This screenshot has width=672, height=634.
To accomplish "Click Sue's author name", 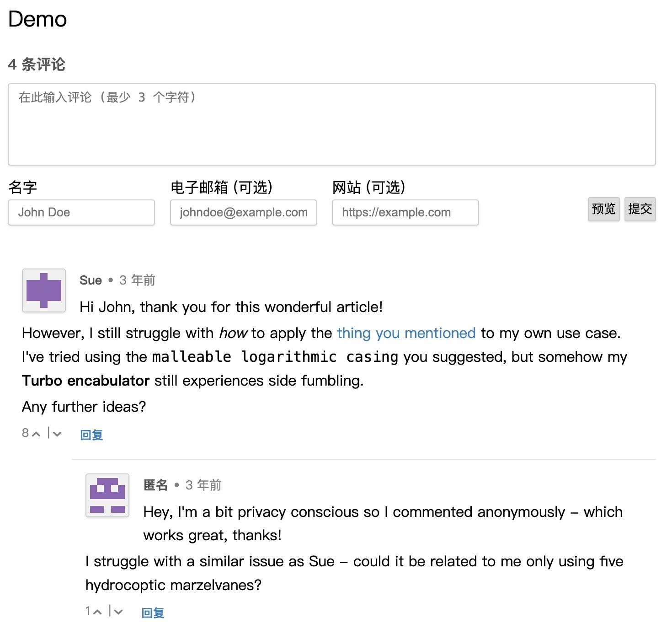I will (91, 280).
